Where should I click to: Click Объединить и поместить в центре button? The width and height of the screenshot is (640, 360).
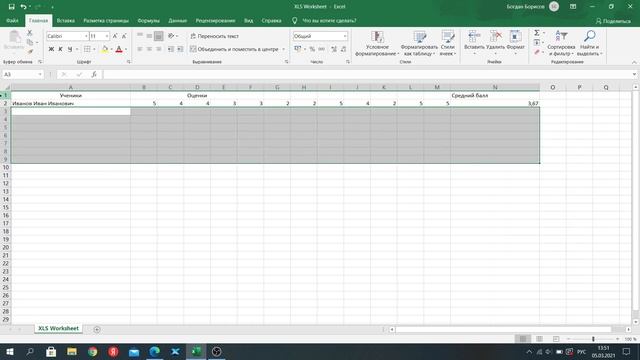(234, 49)
